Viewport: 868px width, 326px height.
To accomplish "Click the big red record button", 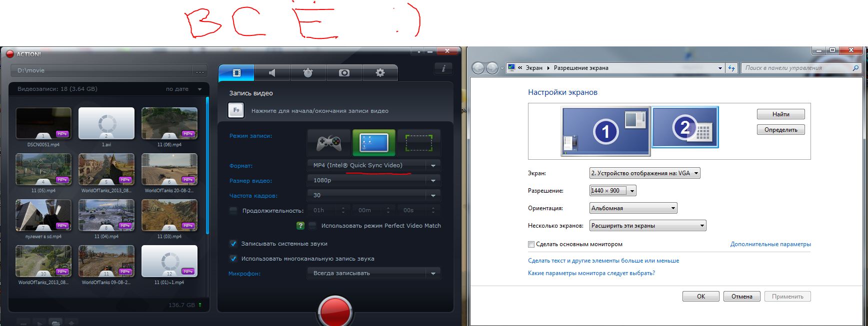I will point(335,310).
